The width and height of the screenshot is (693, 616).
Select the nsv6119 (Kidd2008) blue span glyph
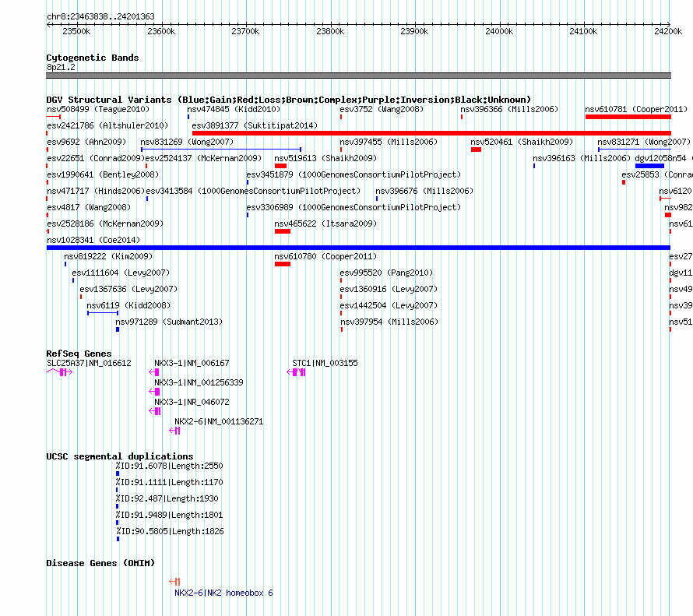103,313
